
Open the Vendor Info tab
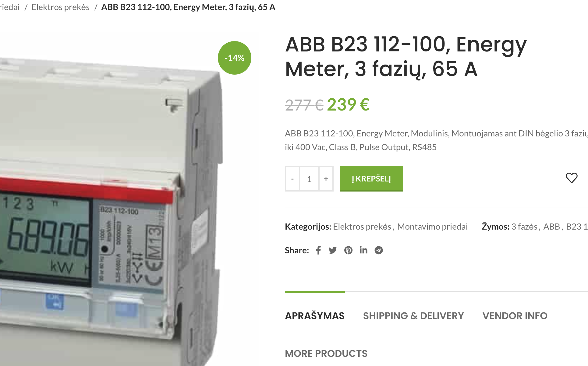(x=515, y=316)
